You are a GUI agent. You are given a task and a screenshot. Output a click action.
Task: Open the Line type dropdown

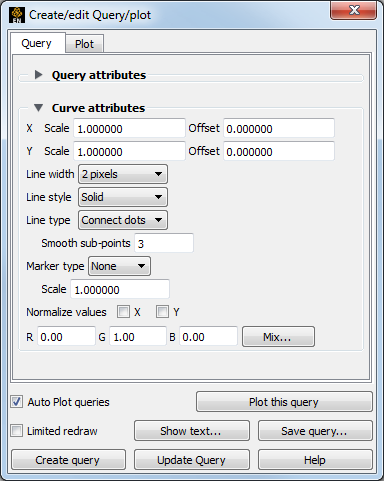(x=123, y=220)
